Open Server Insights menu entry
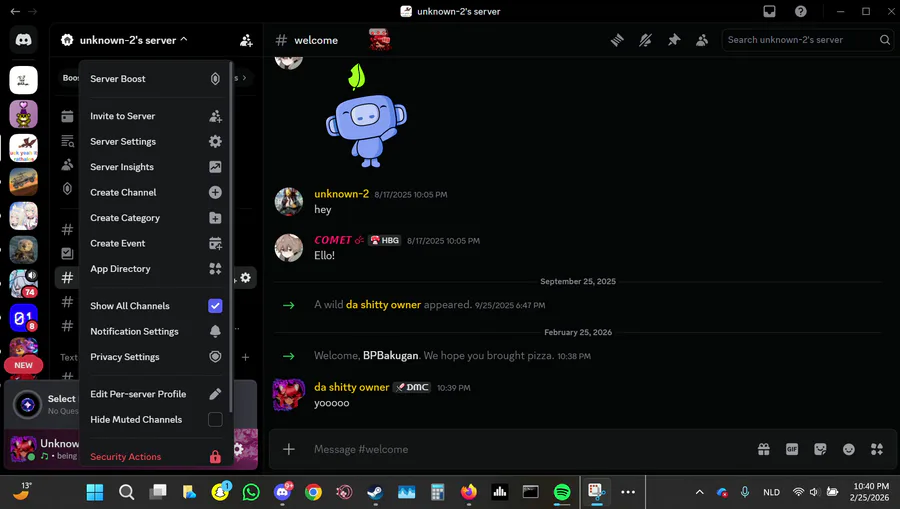Viewport: 900px width, 509px height. pyautogui.click(x=156, y=167)
